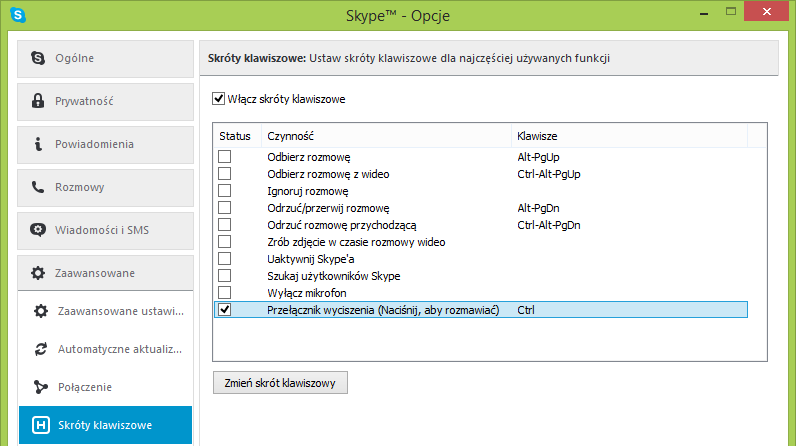Select the Wyłącz mikrofon row text
The height and width of the screenshot is (446, 796).
coord(307,293)
